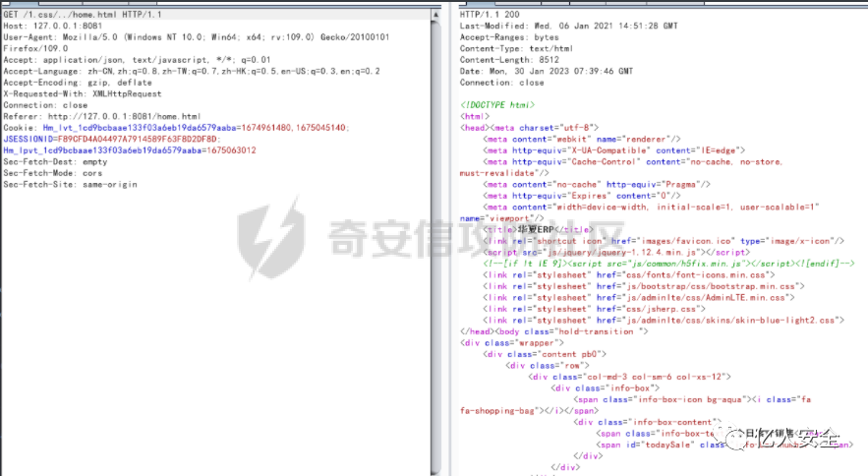
Task: Click the bootstrap.min.css stylesheet link line
Action: coord(643,286)
